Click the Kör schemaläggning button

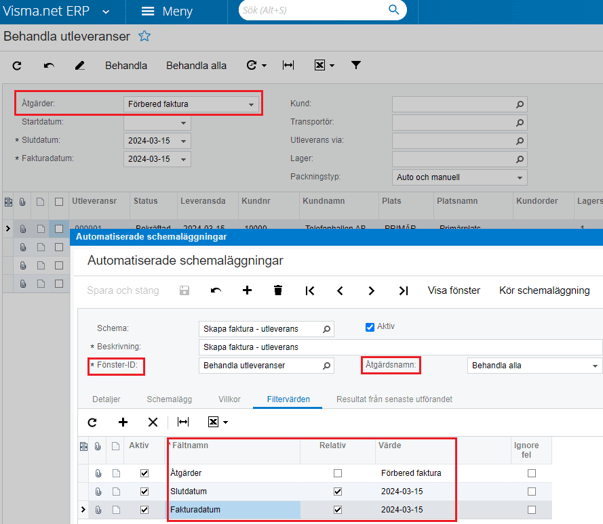tap(544, 291)
